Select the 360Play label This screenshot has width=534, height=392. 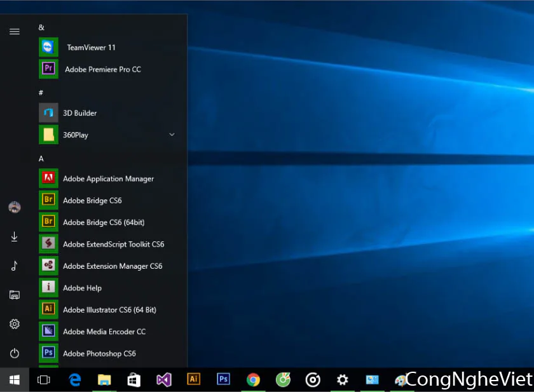point(75,135)
